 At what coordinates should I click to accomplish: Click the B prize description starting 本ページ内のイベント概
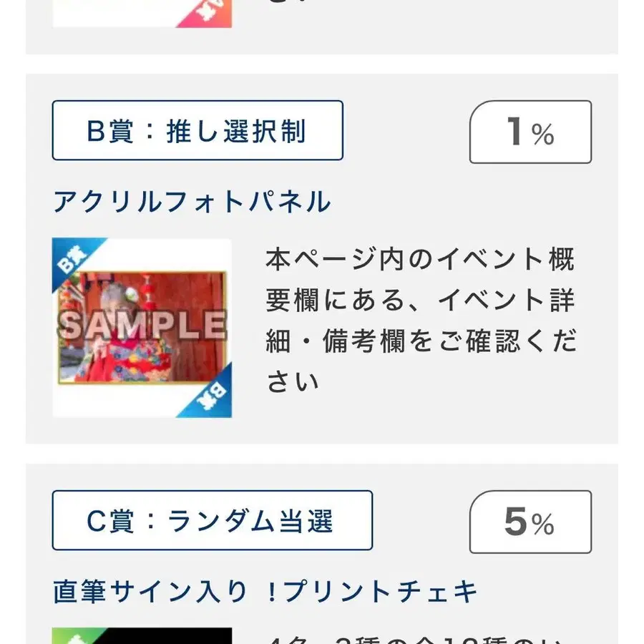[x=420, y=320]
